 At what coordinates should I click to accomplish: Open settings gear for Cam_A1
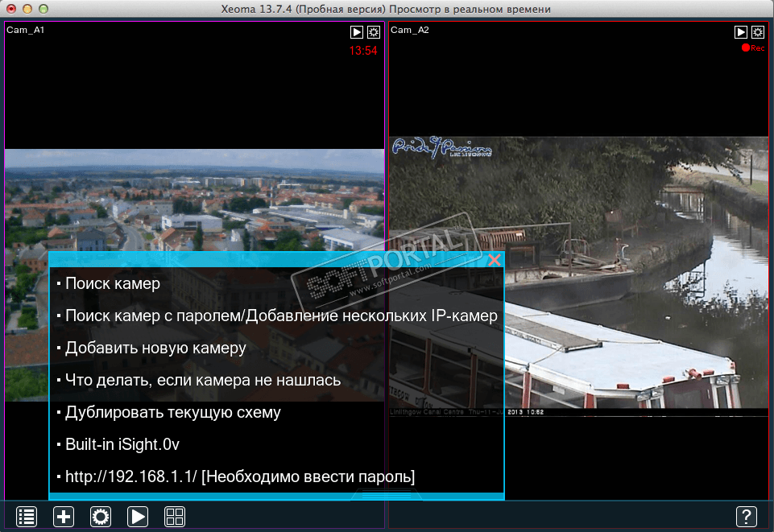point(374,32)
